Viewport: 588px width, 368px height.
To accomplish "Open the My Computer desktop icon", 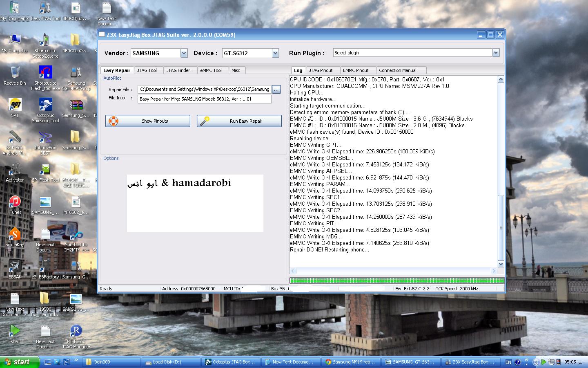I will (x=15, y=43).
